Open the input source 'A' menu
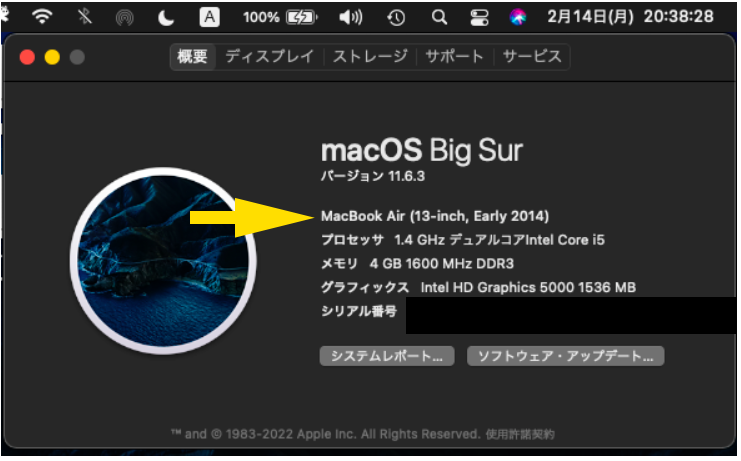Viewport: 741px width, 461px height. 209,17
